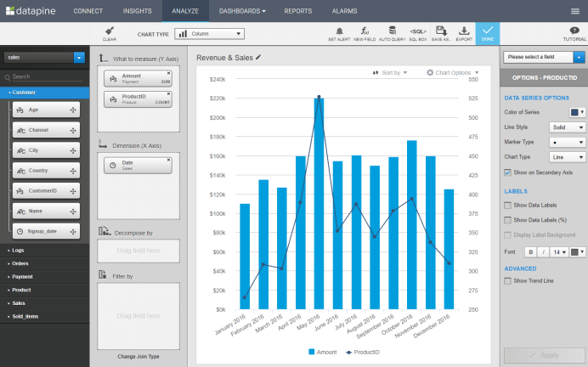Click the Change Join Type link
This screenshot has width=588, height=367.
pos(139,357)
